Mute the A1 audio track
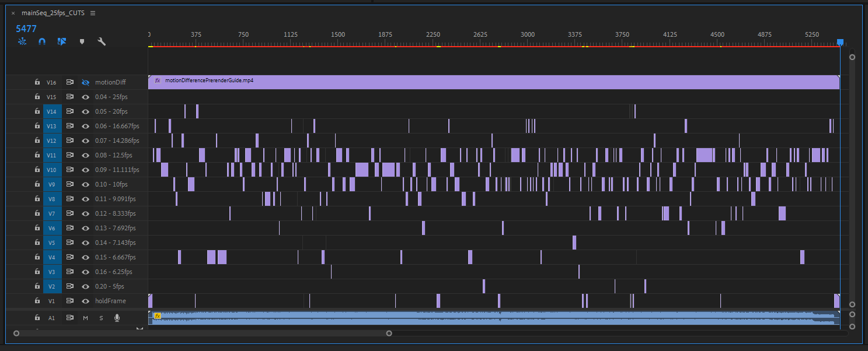Image resolution: width=868 pixels, height=351 pixels. [85, 318]
